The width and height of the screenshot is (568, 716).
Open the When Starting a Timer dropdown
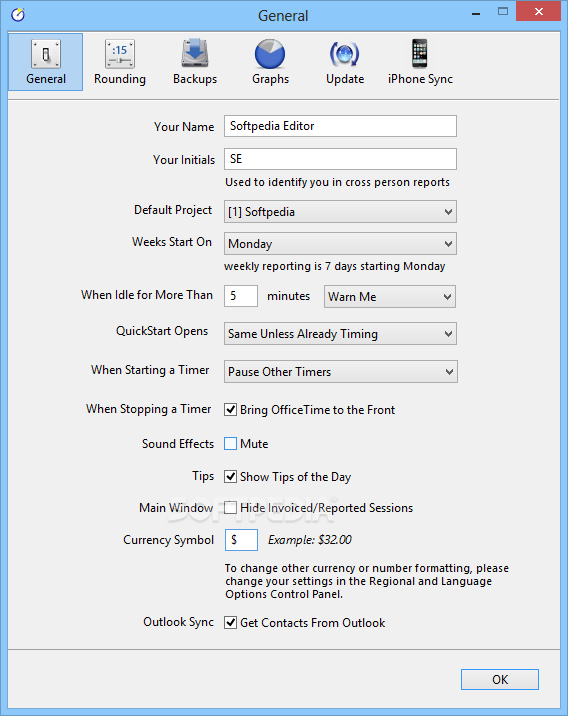point(341,372)
